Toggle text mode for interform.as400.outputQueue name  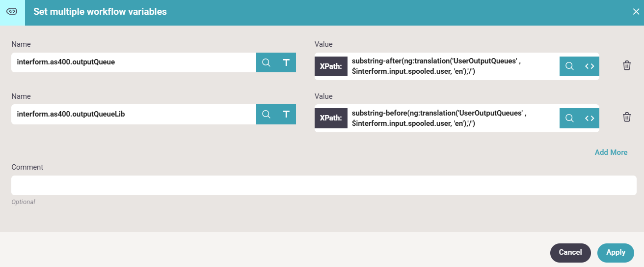286,62
